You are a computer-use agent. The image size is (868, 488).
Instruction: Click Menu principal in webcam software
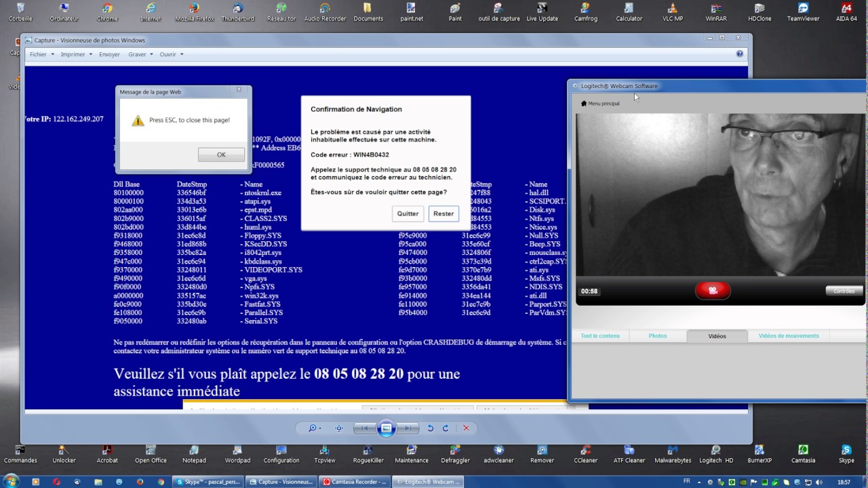point(600,104)
